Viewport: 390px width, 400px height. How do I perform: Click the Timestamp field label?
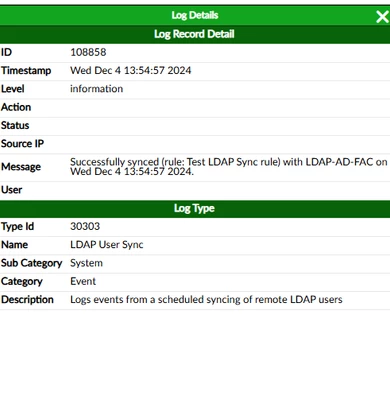(26, 71)
